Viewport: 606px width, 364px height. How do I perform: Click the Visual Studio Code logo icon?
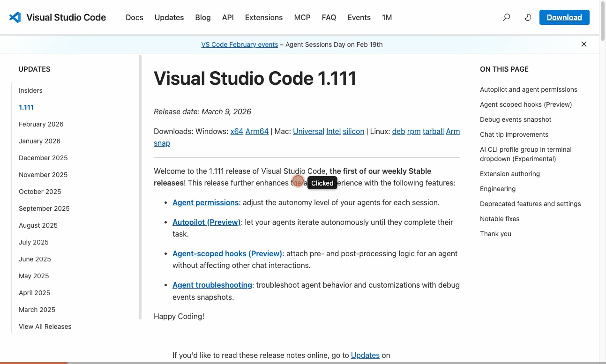coord(15,17)
